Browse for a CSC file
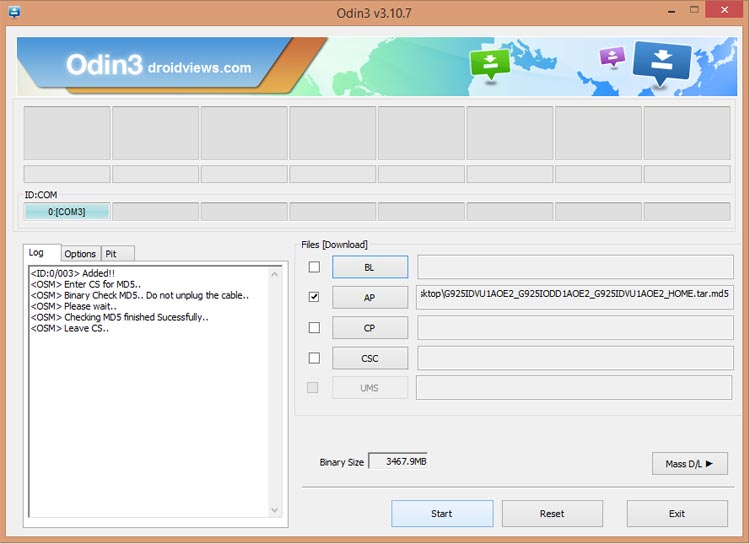750x544 pixels. point(370,358)
